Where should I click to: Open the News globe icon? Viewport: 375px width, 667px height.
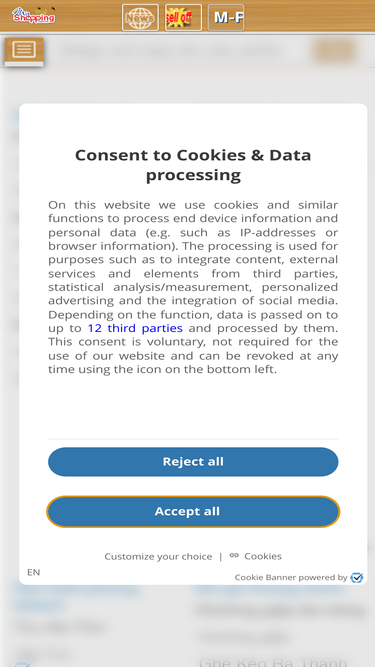(140, 17)
